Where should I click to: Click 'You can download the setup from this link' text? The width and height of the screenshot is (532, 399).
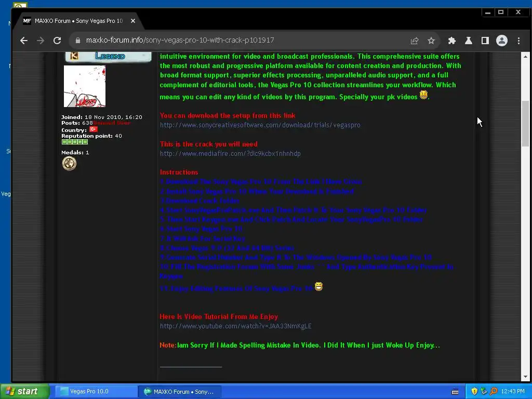point(228,115)
